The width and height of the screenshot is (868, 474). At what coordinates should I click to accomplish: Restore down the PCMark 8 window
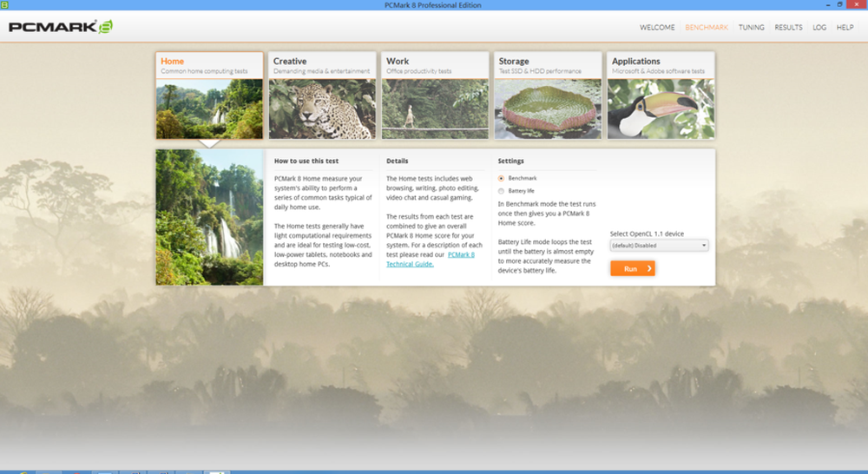point(839,4)
